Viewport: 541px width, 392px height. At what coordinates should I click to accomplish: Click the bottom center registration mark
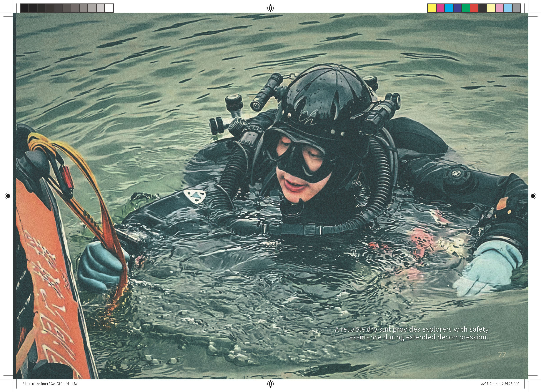270,384
